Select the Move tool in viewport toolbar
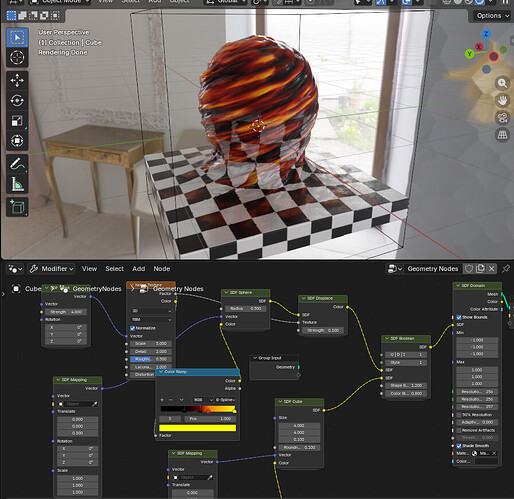Viewport: 514px width, 499px height. point(17,80)
